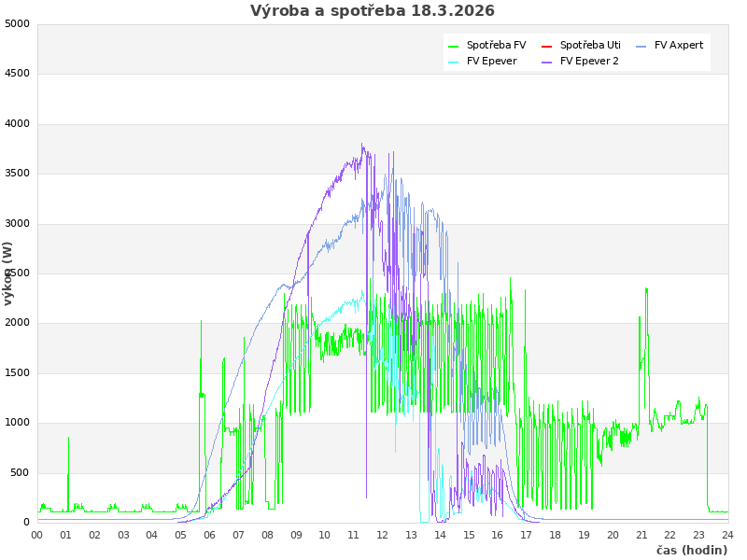This screenshot has height=560, width=747.
Task: Click the green consumption spike just after hour 21
Action: click(646, 290)
